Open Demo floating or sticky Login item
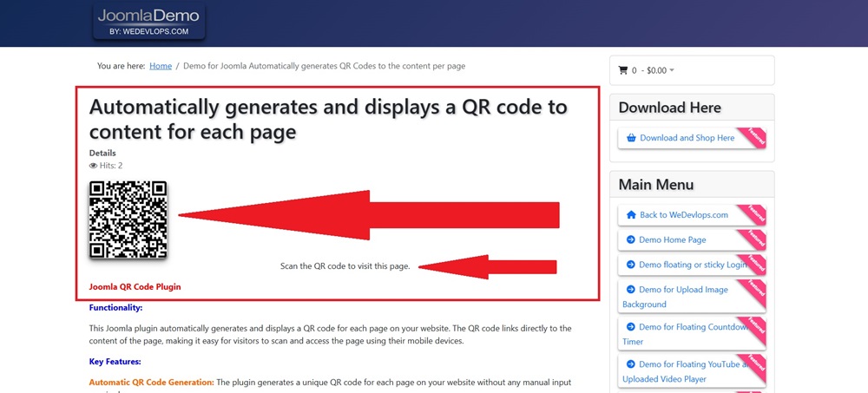The height and width of the screenshot is (393, 868). click(x=693, y=265)
